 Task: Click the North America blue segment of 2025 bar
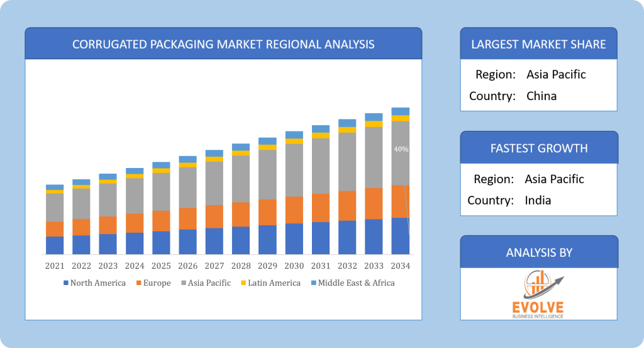tap(161, 243)
